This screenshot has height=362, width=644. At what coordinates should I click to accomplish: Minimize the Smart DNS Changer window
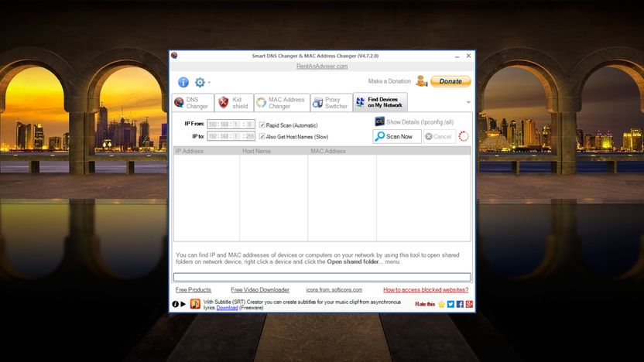pyautogui.click(x=457, y=56)
